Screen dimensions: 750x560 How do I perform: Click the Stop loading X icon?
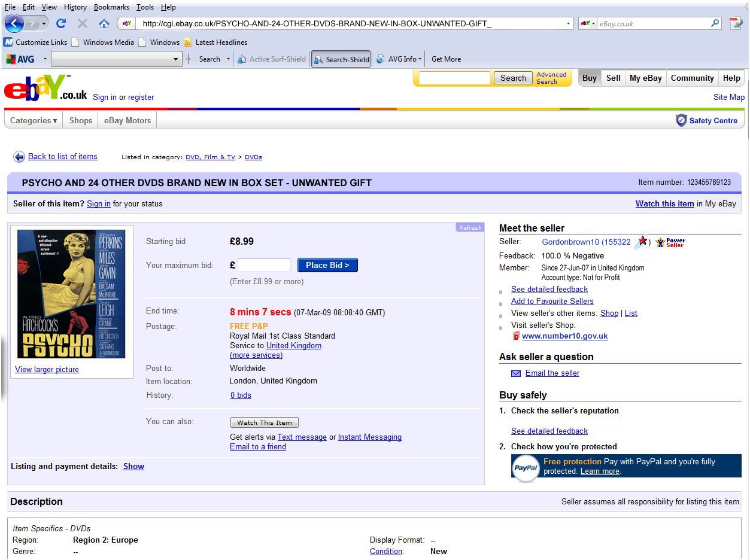click(x=83, y=23)
